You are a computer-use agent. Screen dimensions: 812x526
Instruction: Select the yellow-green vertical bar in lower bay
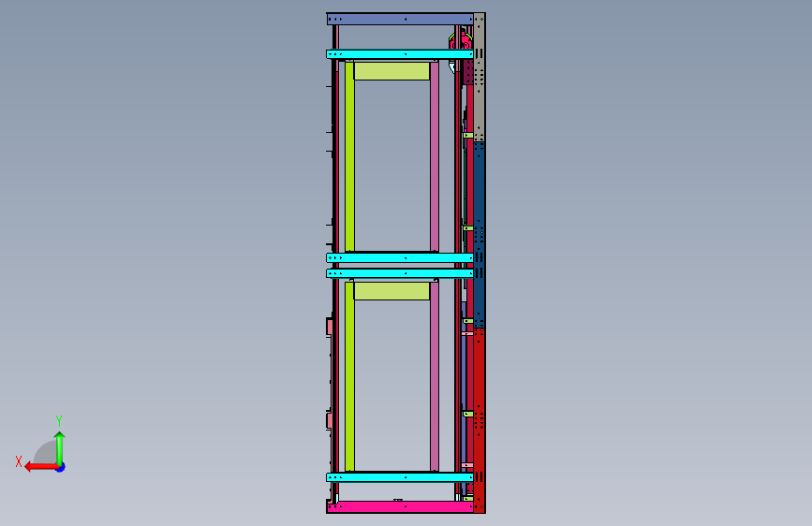tap(349, 377)
